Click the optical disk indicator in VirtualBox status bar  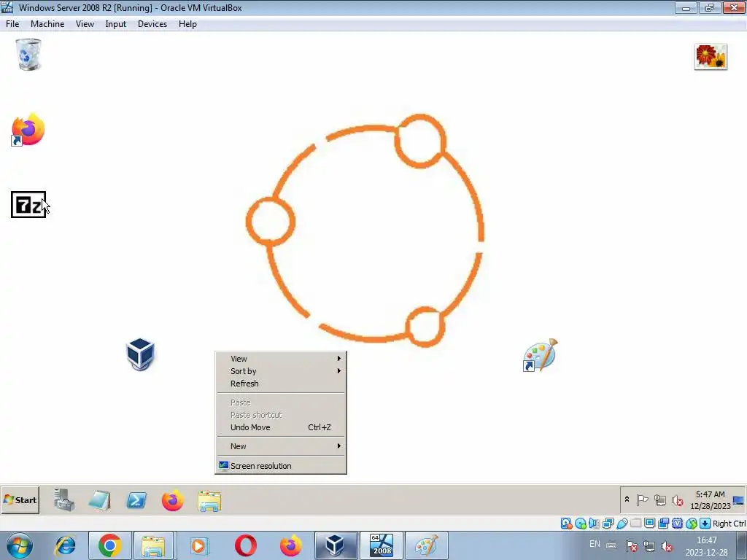(580, 524)
